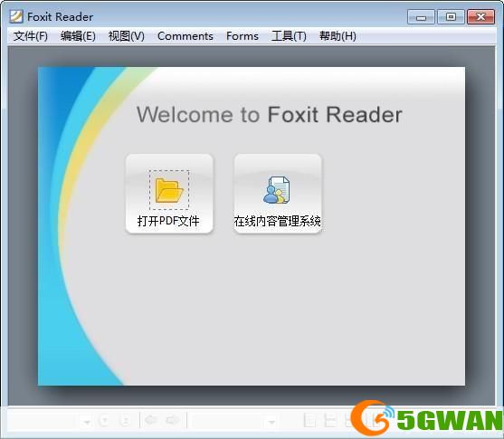Open the 编辑(E) menu
Screen dimensions: 504x439
click(78, 36)
